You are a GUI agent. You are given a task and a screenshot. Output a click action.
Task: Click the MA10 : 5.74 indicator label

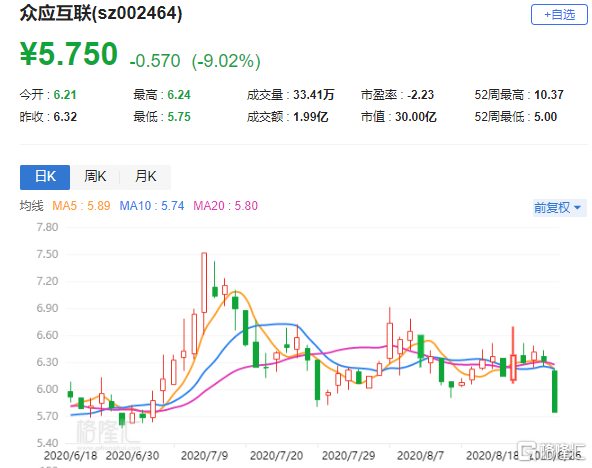pos(152,206)
